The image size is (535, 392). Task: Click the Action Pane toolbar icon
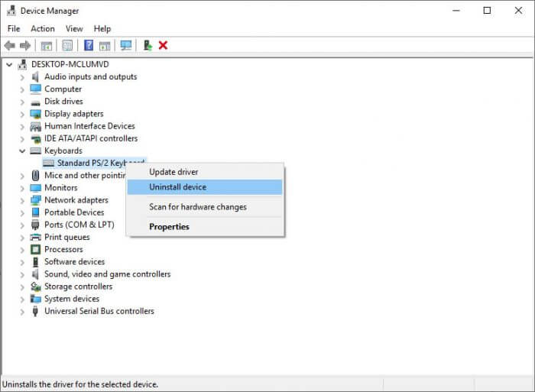coord(105,45)
